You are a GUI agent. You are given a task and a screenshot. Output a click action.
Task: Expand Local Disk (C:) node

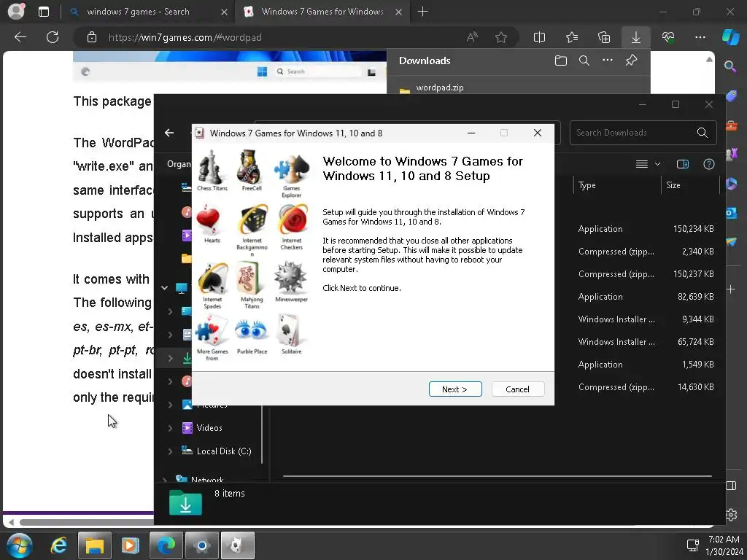171,451
